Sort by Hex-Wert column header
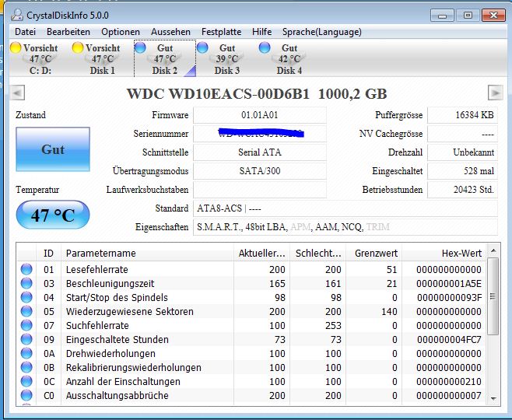The height and width of the screenshot is (420, 512). pyautogui.click(x=444, y=253)
